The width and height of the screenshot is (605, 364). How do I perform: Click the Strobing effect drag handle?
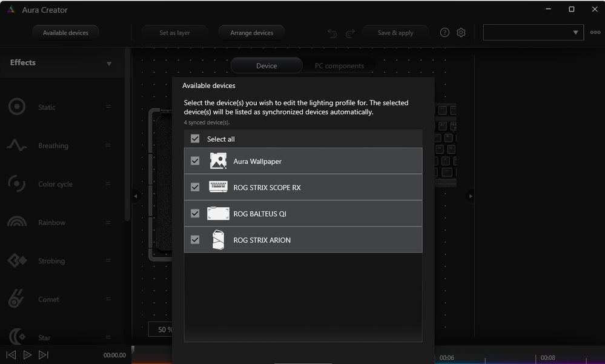tap(108, 260)
